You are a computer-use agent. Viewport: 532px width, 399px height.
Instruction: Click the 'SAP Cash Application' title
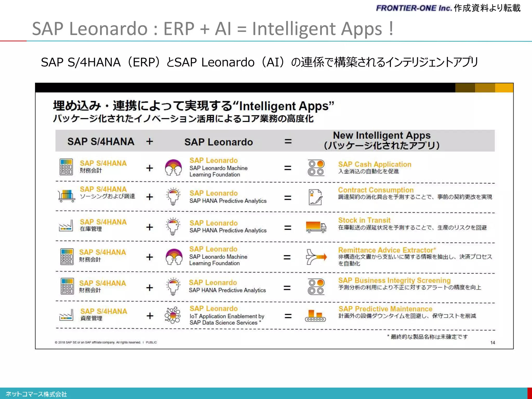375,164
